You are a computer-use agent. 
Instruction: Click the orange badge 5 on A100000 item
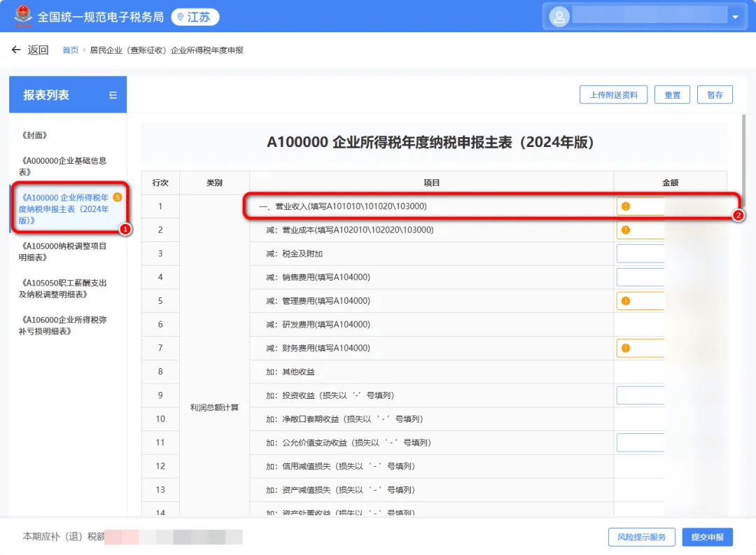117,197
